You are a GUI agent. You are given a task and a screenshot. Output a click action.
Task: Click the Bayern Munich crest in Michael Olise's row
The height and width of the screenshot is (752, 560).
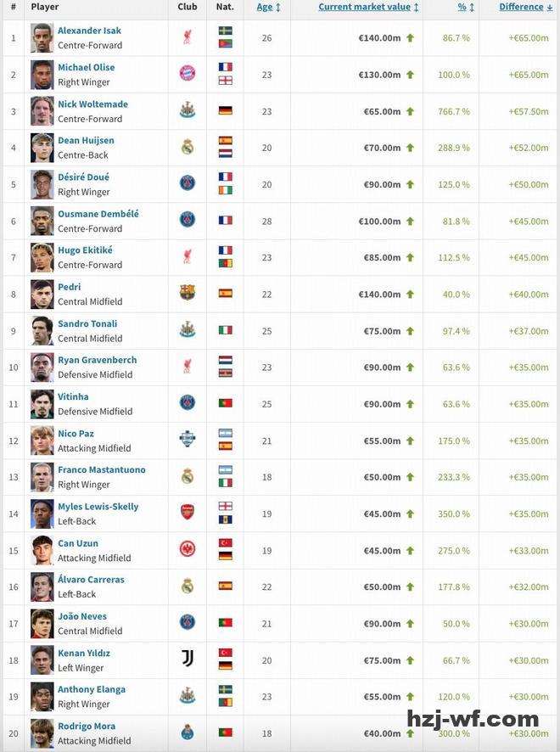pyautogui.click(x=188, y=74)
